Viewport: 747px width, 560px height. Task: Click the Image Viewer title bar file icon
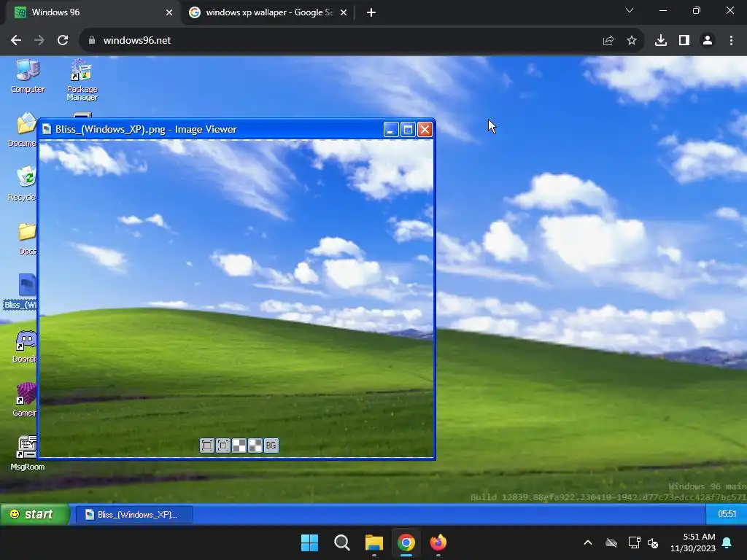(47, 129)
